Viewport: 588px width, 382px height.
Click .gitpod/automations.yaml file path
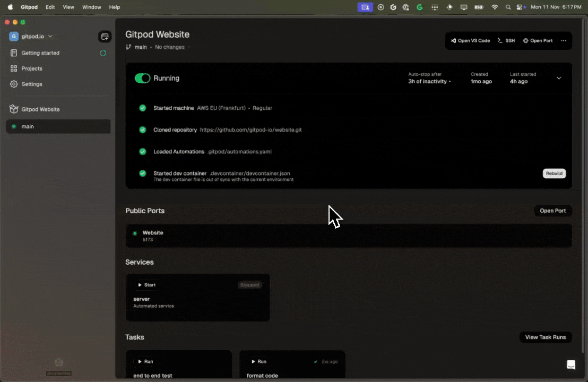[x=239, y=151]
